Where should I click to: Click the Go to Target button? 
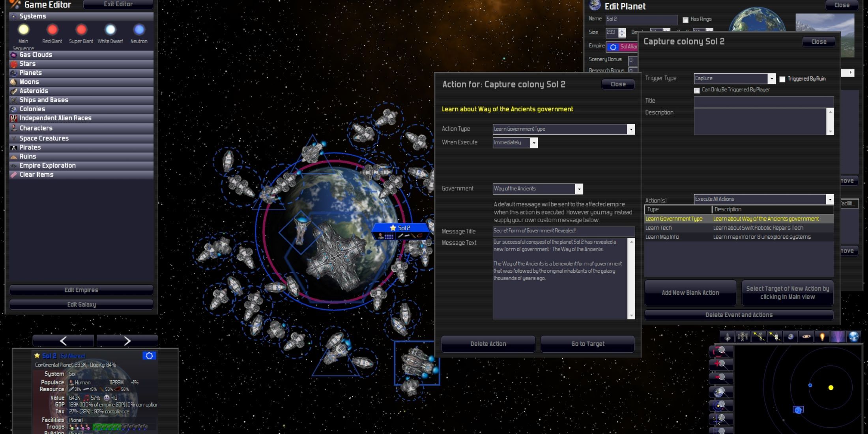tap(587, 344)
